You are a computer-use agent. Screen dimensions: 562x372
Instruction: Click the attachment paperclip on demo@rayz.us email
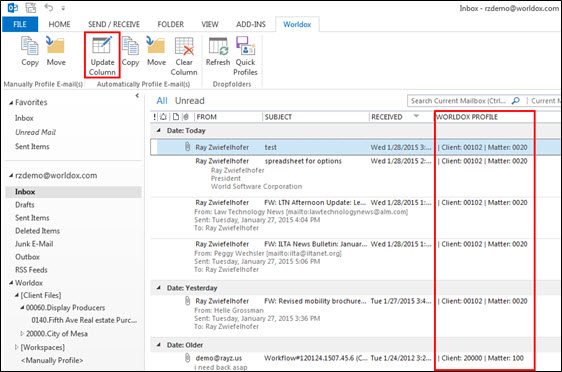(187, 358)
